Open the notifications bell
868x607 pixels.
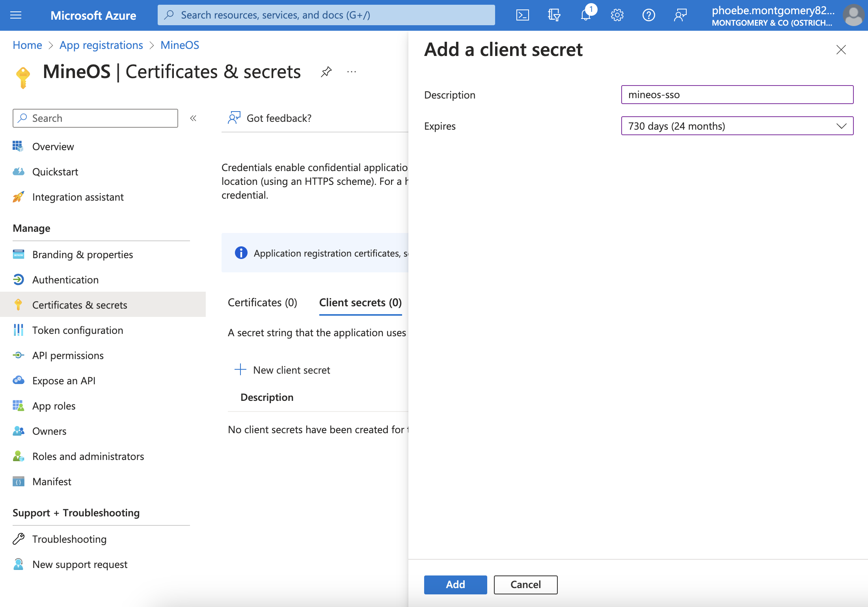click(586, 15)
